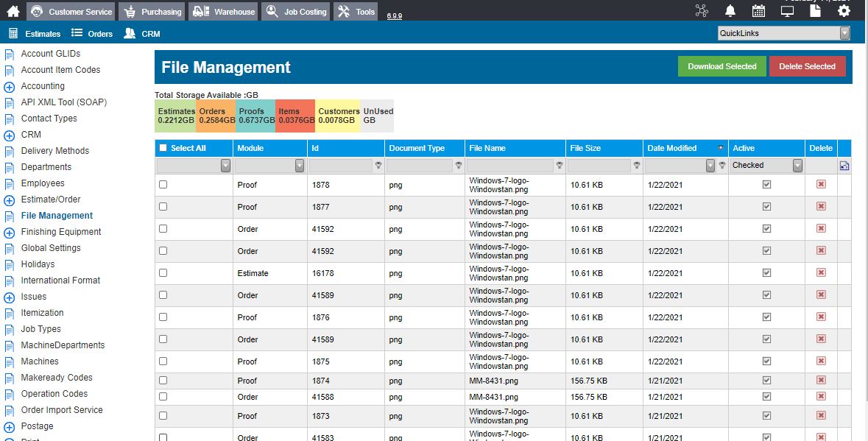
Task: Delete the file in row Id 1878
Action: [x=821, y=184]
